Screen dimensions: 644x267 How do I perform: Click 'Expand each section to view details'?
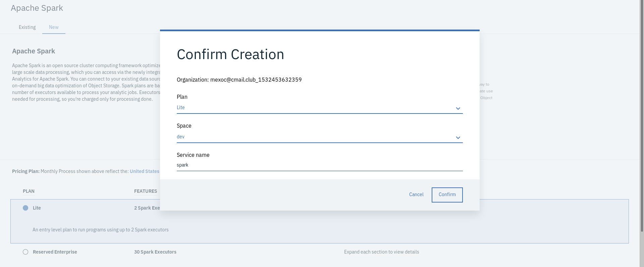pyautogui.click(x=382, y=252)
